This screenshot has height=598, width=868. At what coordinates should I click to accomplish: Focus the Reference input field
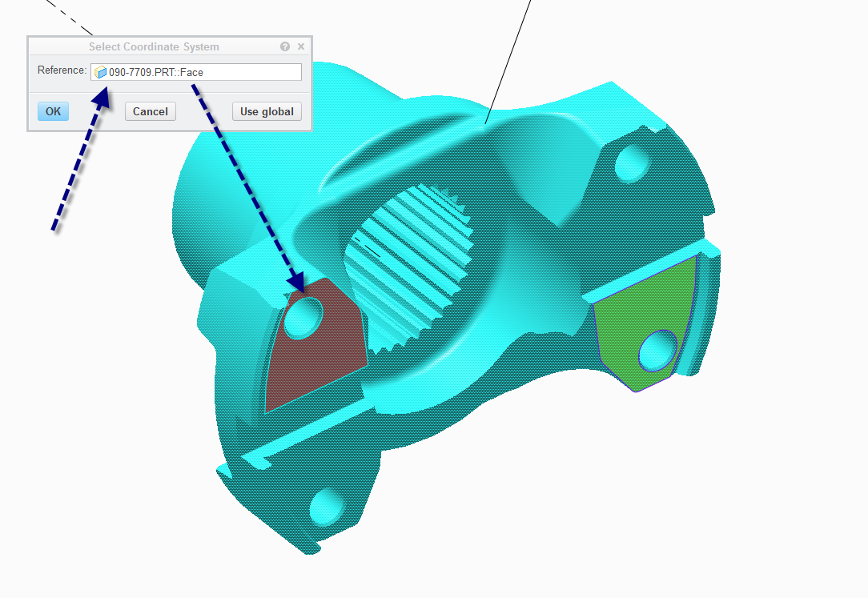tap(196, 72)
